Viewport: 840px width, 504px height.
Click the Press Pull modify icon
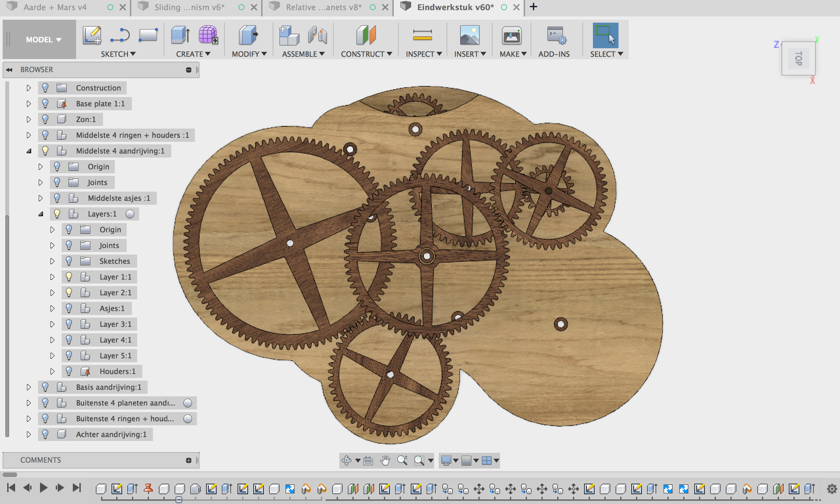pos(248,35)
